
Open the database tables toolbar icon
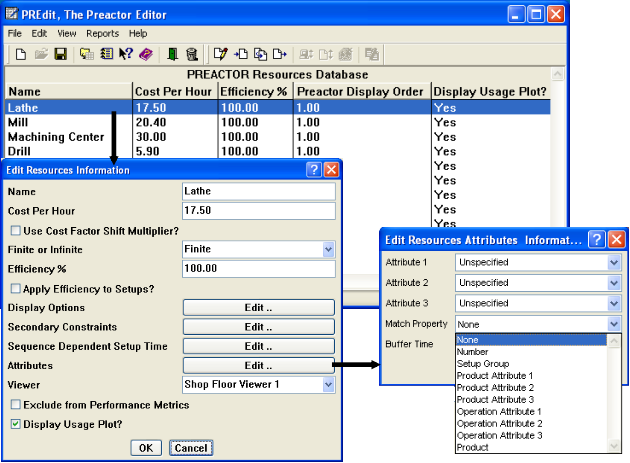click(86, 54)
